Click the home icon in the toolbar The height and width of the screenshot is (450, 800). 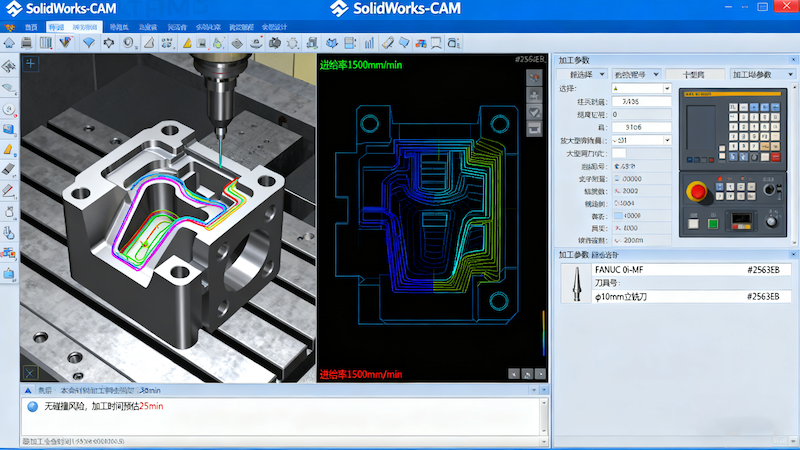(9, 43)
